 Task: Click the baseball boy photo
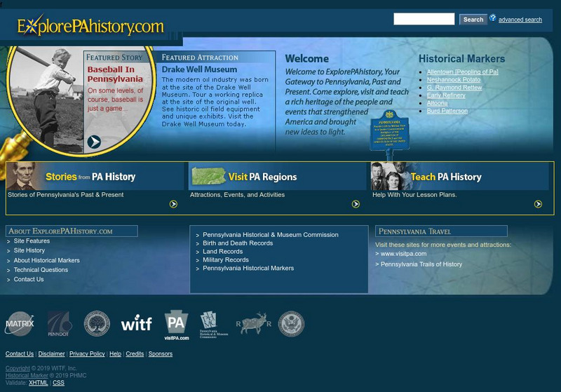click(46, 100)
